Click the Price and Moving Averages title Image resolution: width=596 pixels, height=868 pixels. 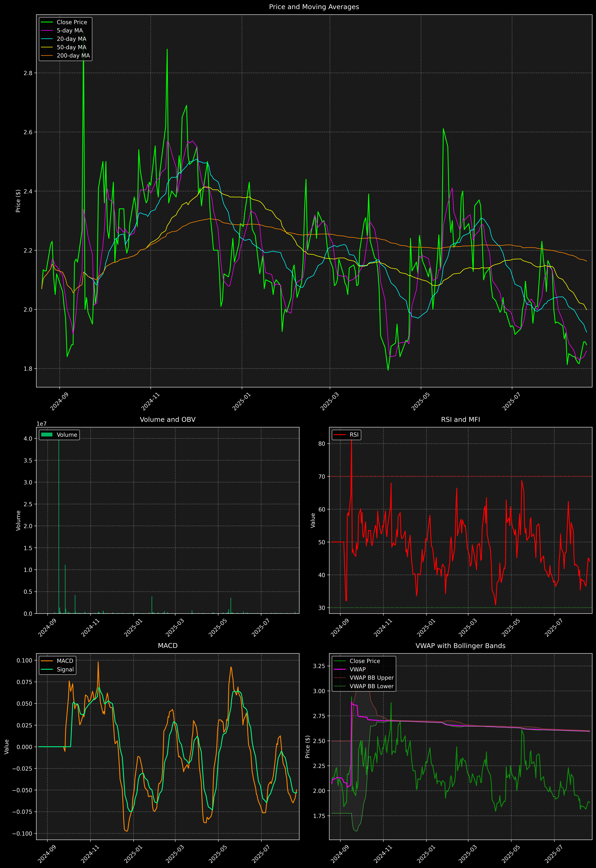(314, 7)
